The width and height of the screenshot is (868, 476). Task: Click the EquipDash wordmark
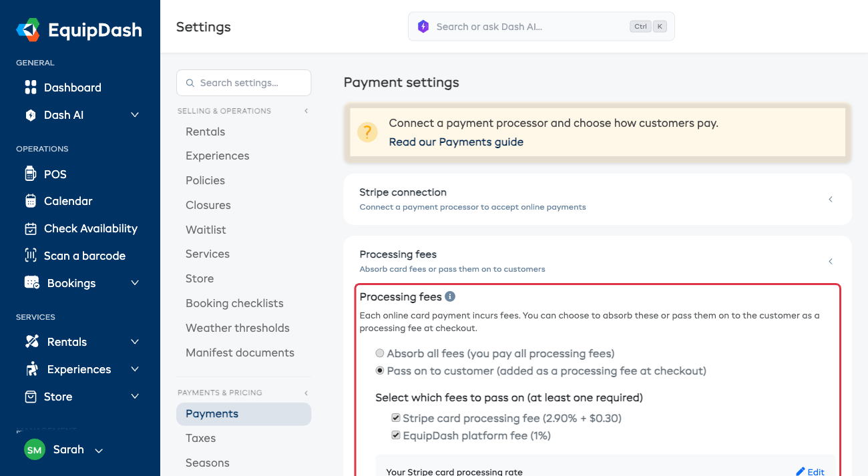click(x=95, y=30)
